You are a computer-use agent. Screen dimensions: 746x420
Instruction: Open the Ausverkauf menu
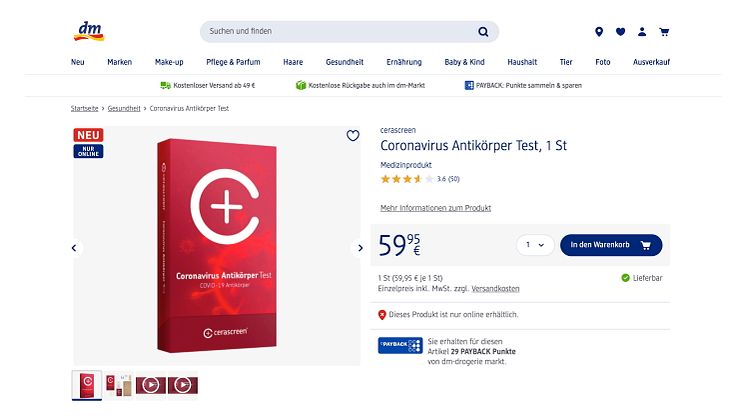[651, 62]
